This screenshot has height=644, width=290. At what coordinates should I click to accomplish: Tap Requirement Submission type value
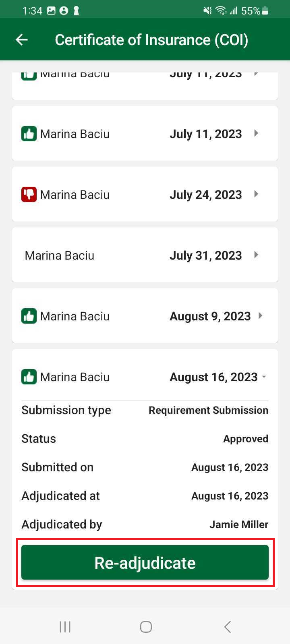click(208, 410)
